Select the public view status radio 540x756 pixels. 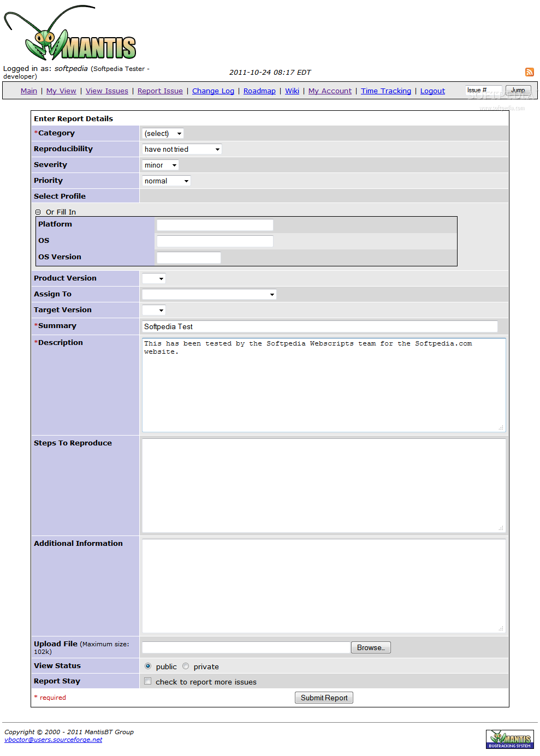point(148,666)
